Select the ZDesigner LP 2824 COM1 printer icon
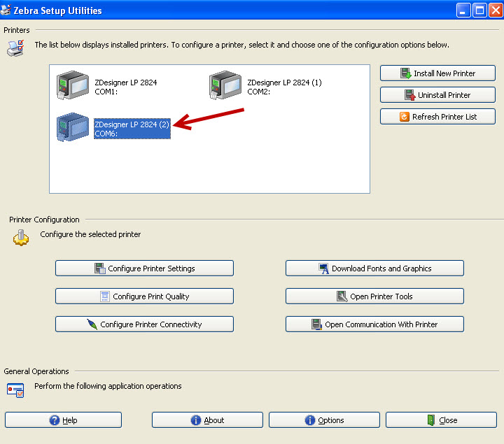The width and height of the screenshot is (504, 444). [x=73, y=87]
